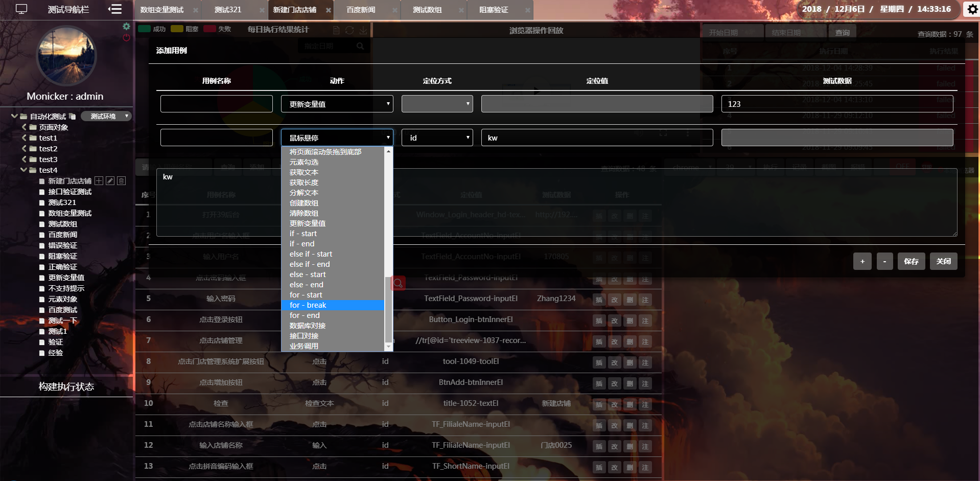The width and height of the screenshot is (980, 481).
Task: Click the 保存 save button
Action: [x=912, y=261]
